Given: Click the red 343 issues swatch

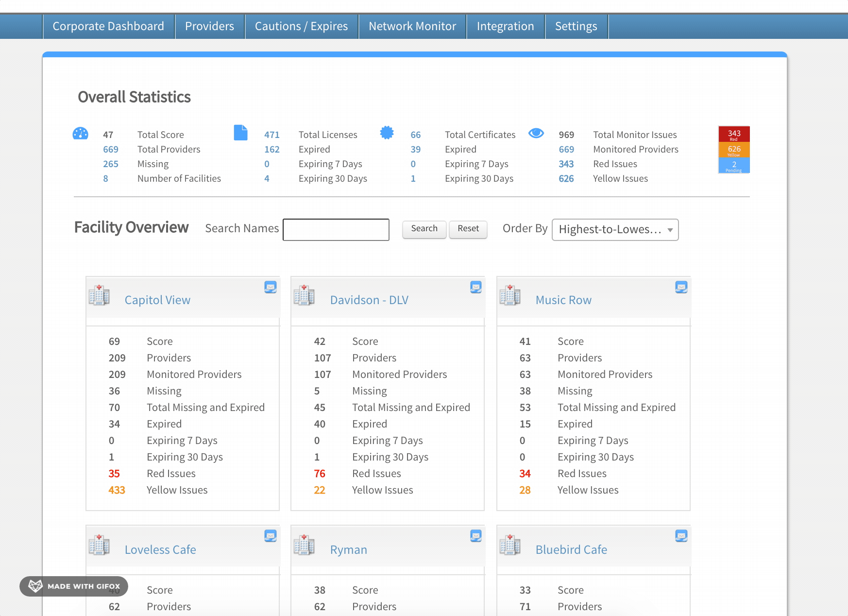Looking at the screenshot, I should (734, 134).
